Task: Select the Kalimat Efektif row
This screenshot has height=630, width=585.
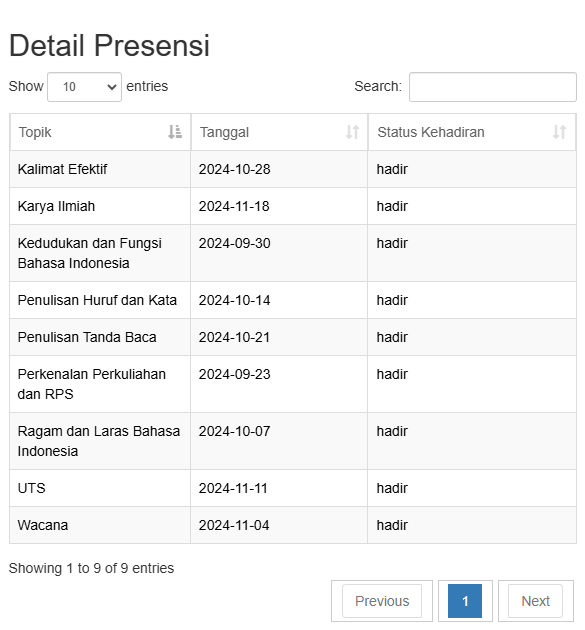Action: coord(293,169)
